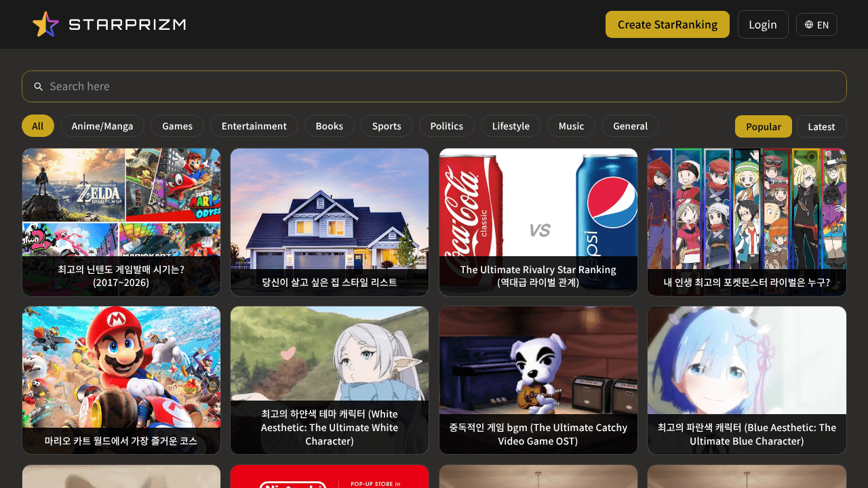
Task: Select the Lifestyle category filter
Action: point(511,126)
